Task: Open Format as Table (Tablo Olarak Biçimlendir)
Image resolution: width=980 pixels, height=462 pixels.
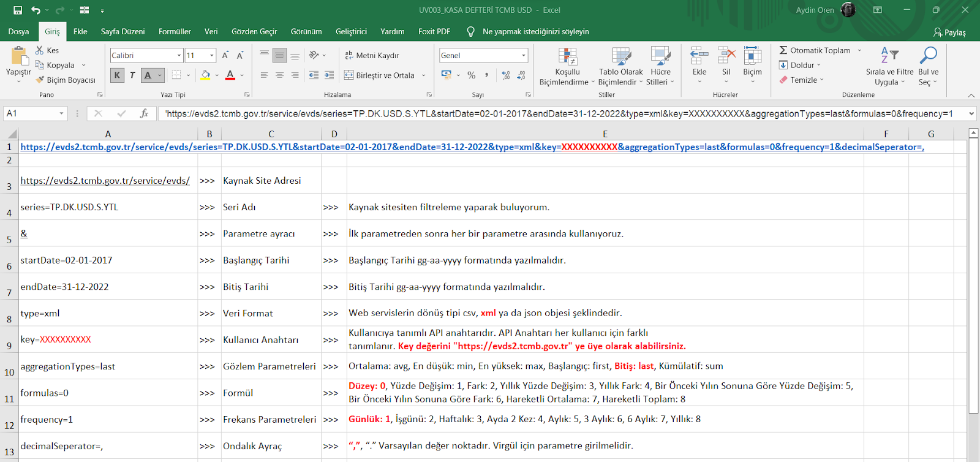Action: coord(620,66)
